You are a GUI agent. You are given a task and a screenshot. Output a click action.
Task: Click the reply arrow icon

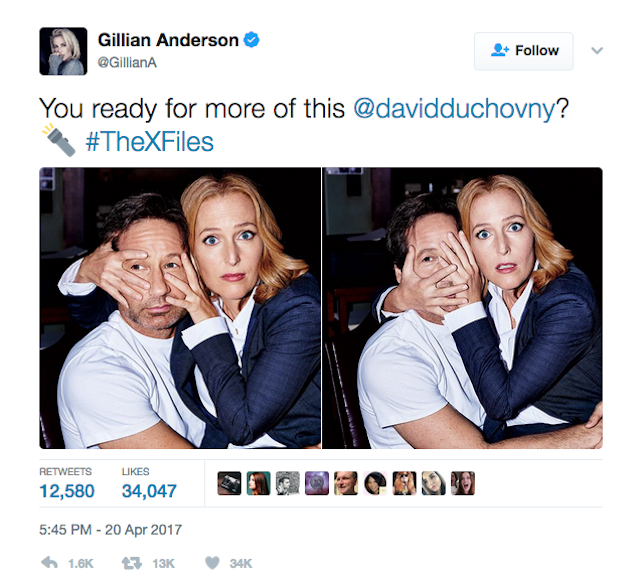pos(49,563)
